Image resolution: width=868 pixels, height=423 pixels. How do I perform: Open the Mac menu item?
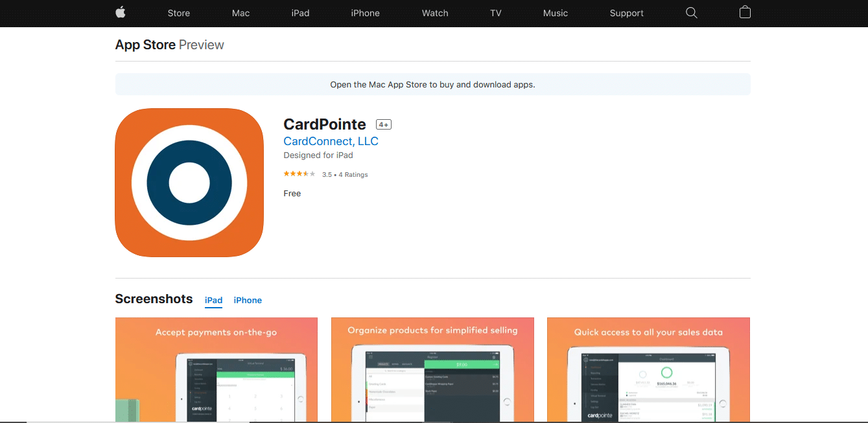click(240, 13)
